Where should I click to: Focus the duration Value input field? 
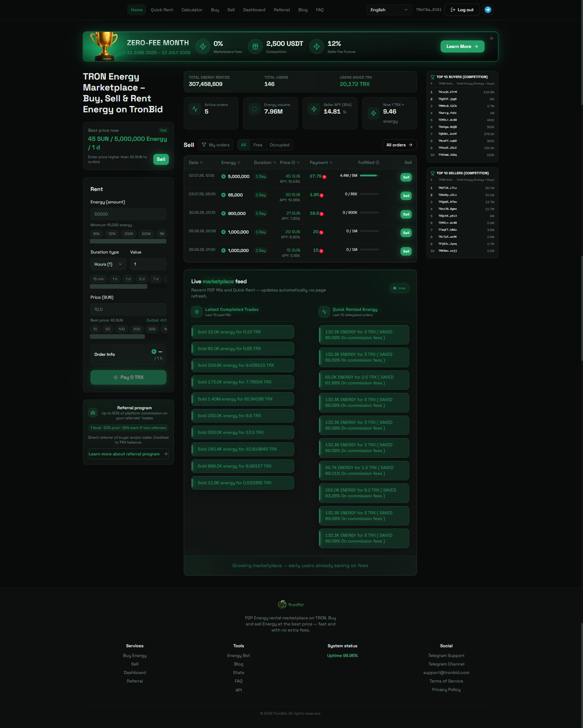pyautogui.click(x=148, y=264)
